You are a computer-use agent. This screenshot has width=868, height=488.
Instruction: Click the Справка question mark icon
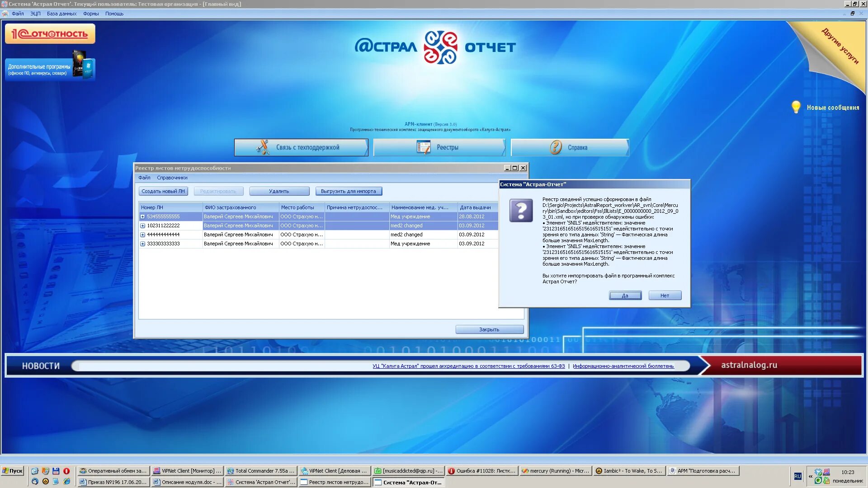556,147
